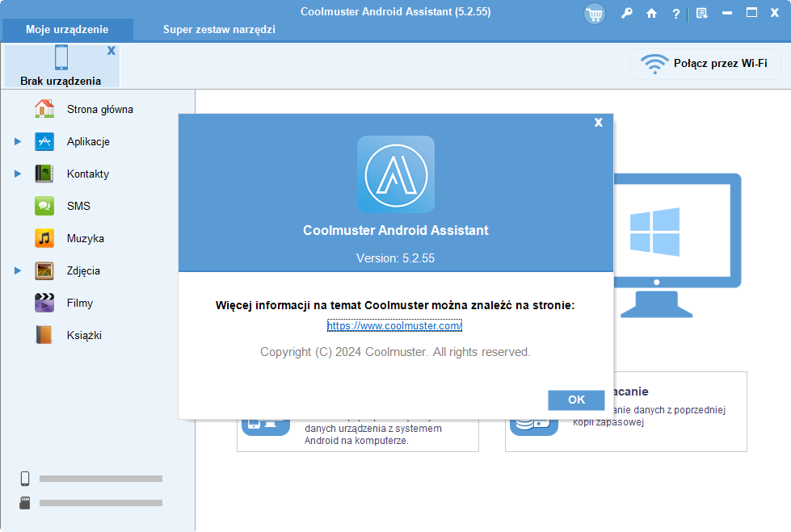Viewport: 791px width, 532px height.
Task: Open Super zestaw narzędzi tab
Action: pos(219,30)
